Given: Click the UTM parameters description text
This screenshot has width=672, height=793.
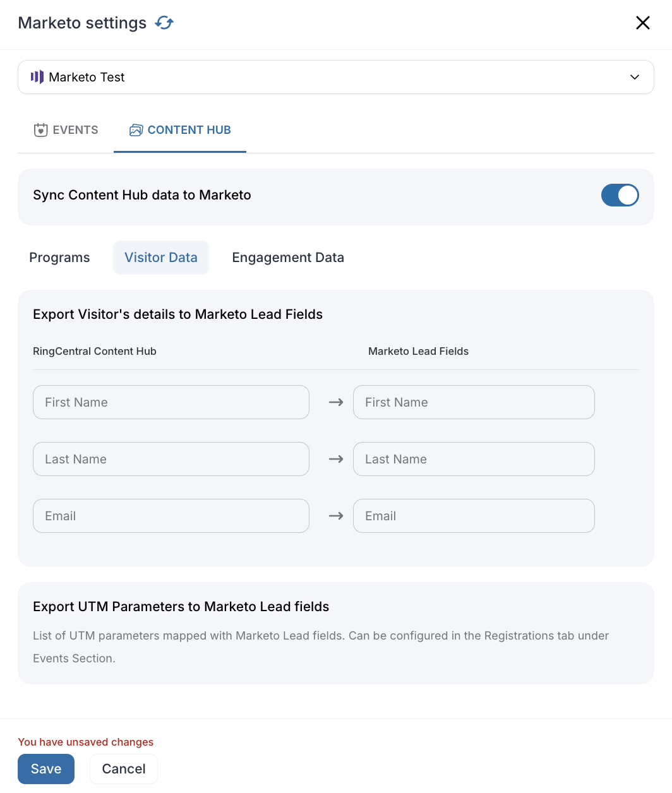Looking at the screenshot, I should pos(321,647).
